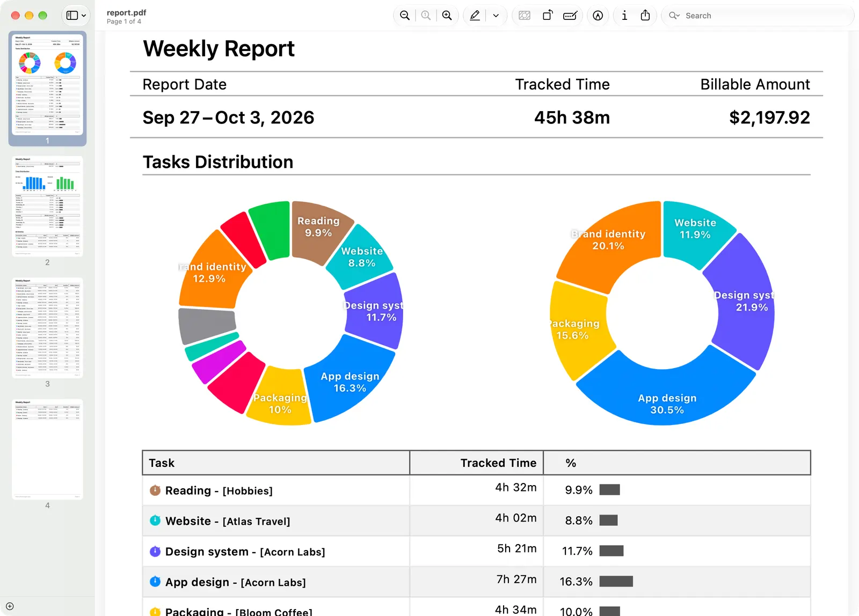Image resolution: width=859 pixels, height=616 pixels.
Task: Rotate the page with rotate icon
Action: click(x=548, y=16)
